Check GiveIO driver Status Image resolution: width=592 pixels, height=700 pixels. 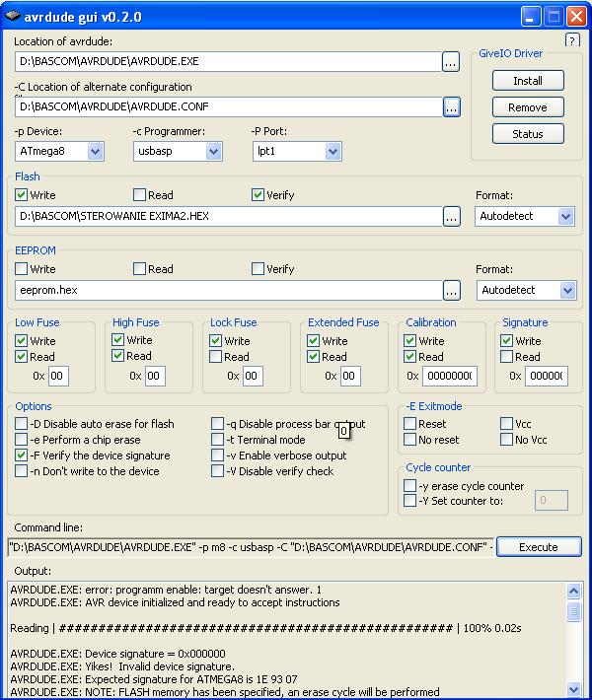[x=527, y=134]
